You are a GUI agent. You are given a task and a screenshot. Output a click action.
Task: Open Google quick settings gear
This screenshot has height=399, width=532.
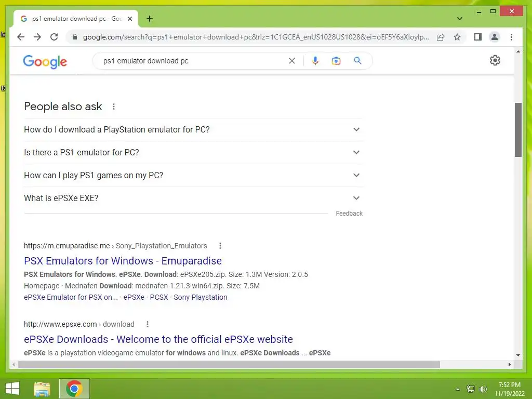495,60
